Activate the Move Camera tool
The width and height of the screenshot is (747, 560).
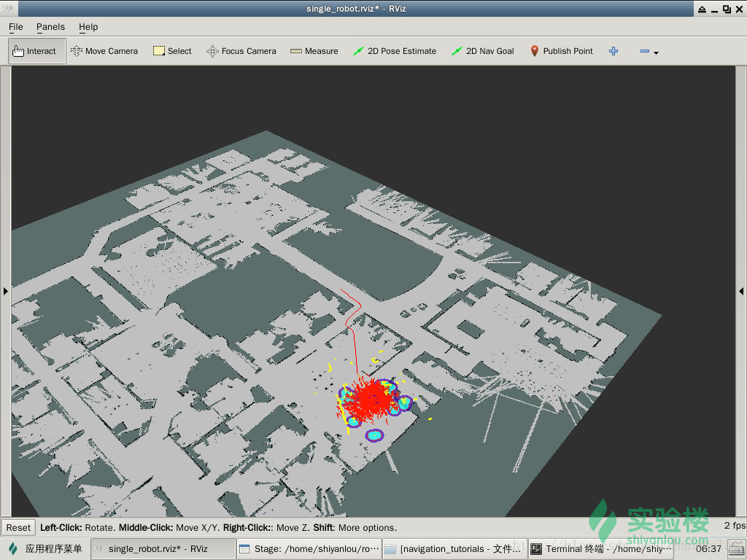(104, 51)
